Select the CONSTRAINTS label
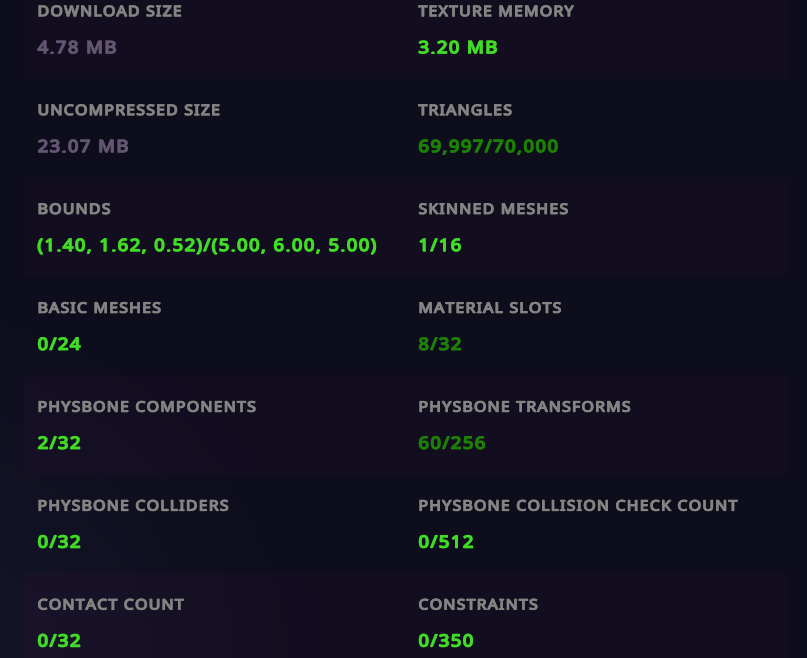The width and height of the screenshot is (807, 658). tap(478, 604)
